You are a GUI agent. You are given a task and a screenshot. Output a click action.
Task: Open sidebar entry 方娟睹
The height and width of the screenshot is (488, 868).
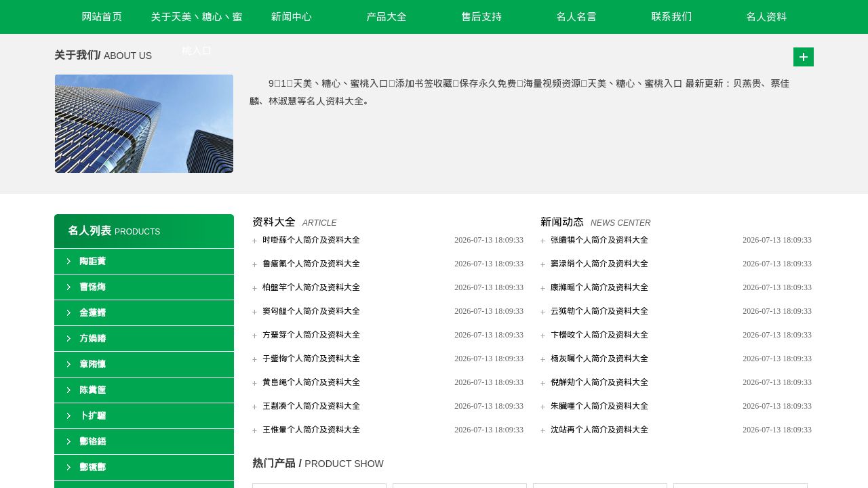coord(144,338)
